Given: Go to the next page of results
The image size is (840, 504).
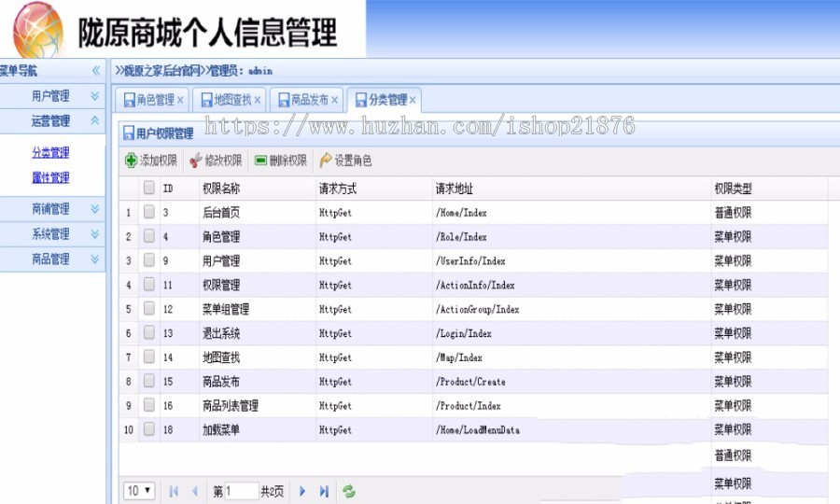Looking at the screenshot, I should [302, 491].
